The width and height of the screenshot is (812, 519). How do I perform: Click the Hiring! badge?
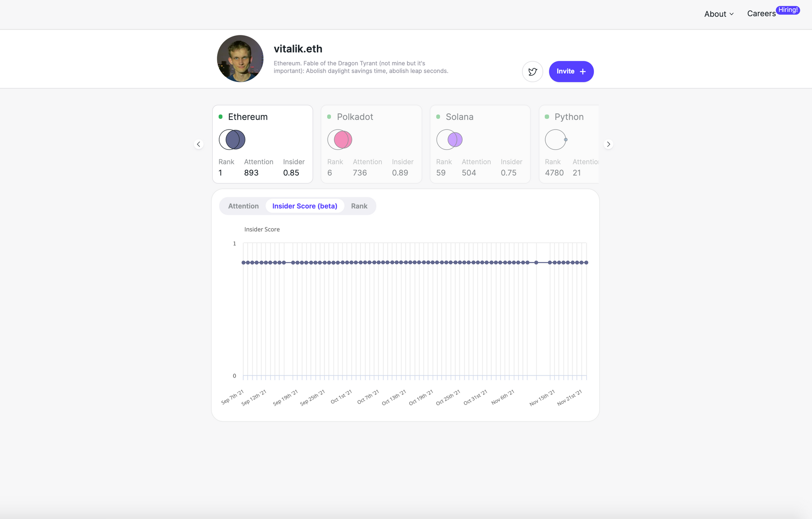click(x=788, y=10)
